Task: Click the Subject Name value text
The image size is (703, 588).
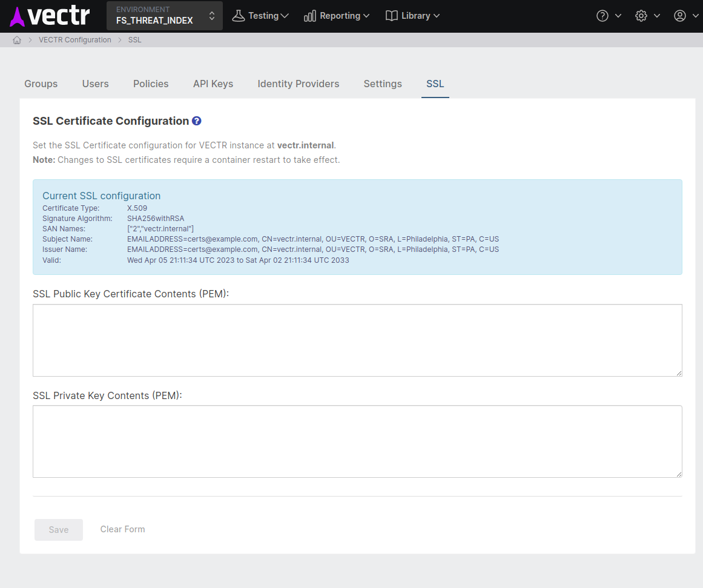Action: click(313, 239)
